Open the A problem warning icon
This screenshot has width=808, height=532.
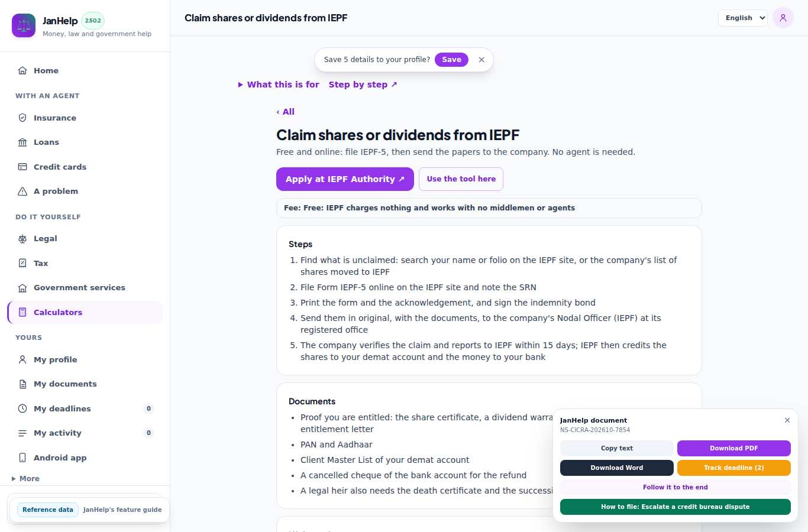click(x=22, y=192)
